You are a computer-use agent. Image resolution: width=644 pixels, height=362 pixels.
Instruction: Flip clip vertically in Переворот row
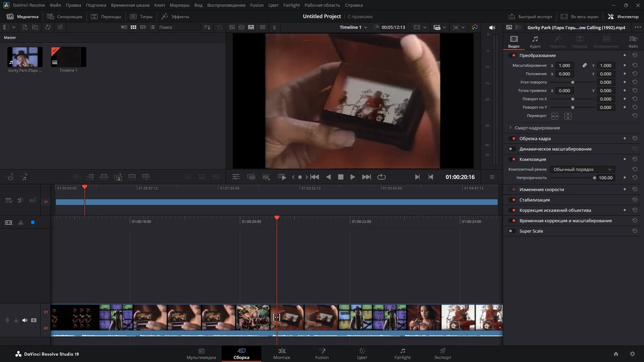568,116
